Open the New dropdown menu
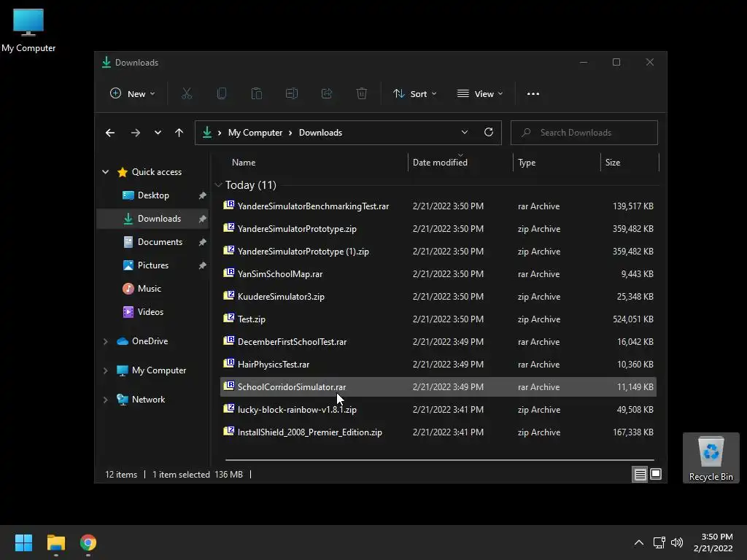The width and height of the screenshot is (747, 560). click(x=133, y=94)
